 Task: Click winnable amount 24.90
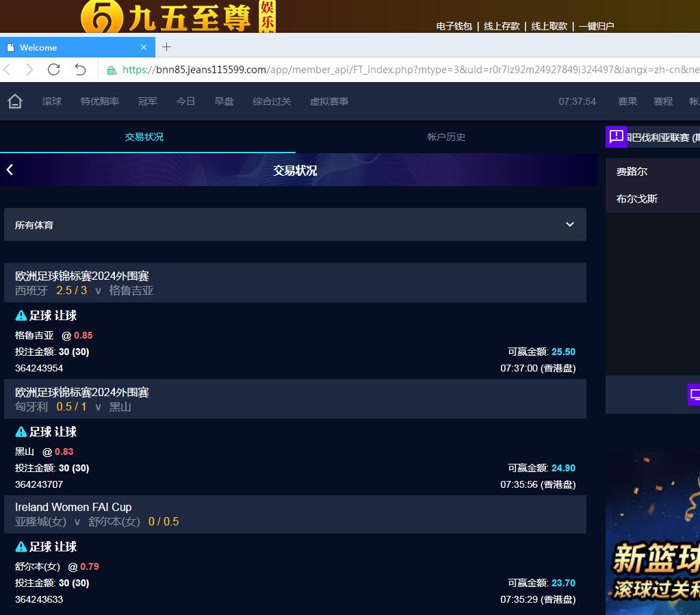pos(563,468)
